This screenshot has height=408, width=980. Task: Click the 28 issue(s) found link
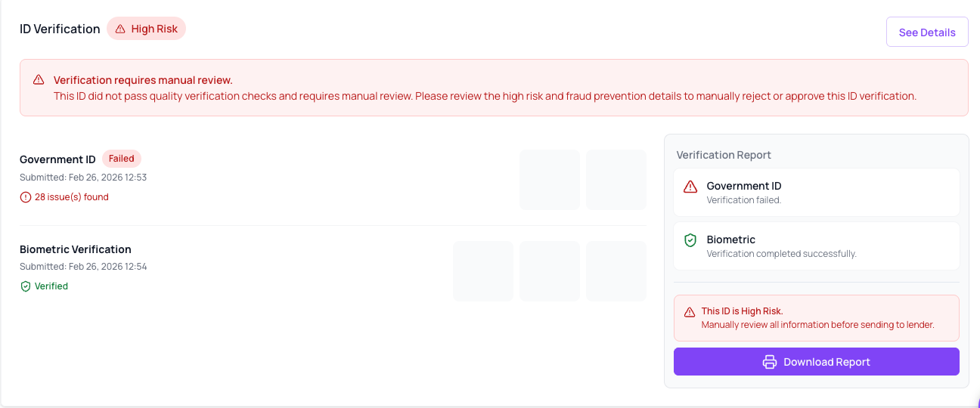[72, 197]
